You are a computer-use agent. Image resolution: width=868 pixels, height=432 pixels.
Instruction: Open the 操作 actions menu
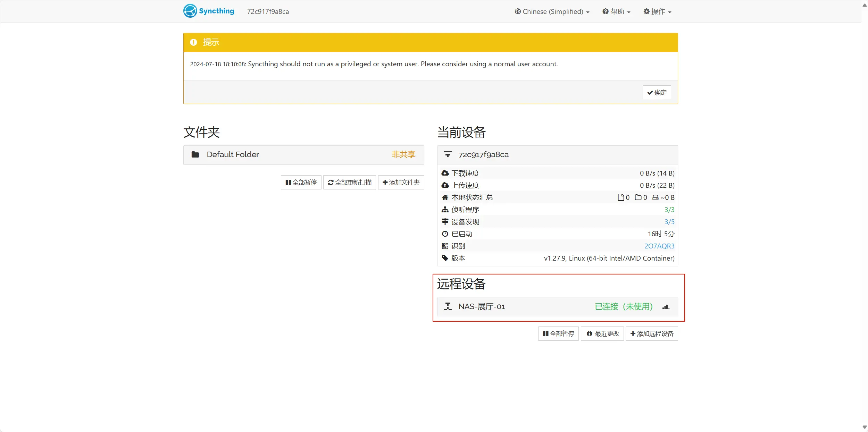[657, 11]
